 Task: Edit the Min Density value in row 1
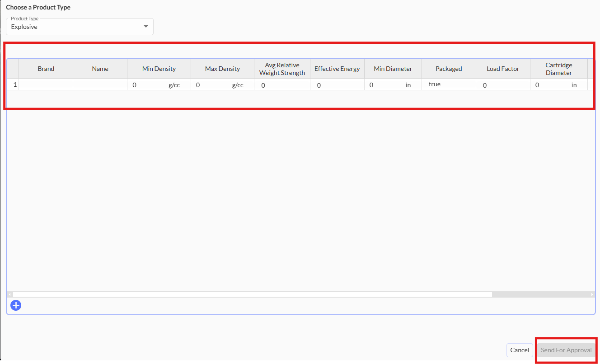149,85
